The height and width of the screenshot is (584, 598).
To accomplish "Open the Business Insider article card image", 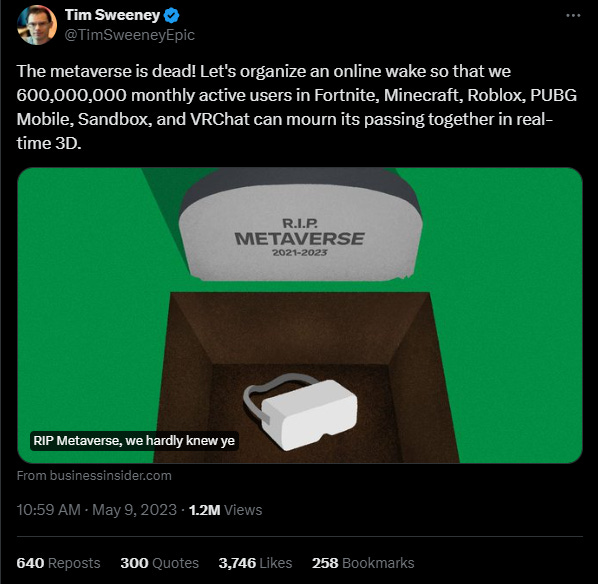I will coord(300,315).
